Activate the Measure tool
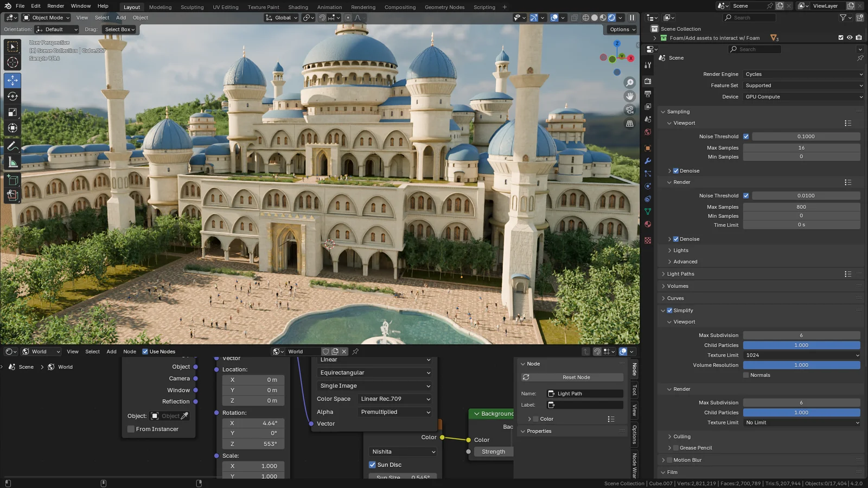868x488 pixels. point(12,162)
